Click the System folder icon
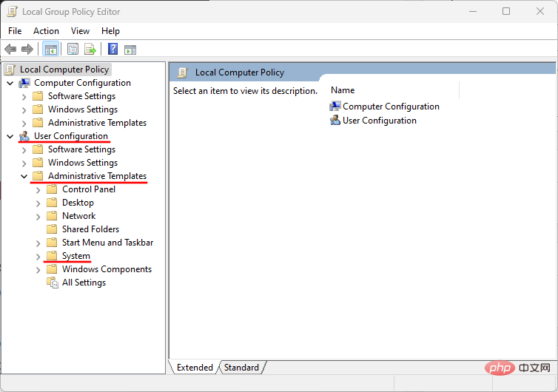Viewport: 558px width, 392px height. 52,255
